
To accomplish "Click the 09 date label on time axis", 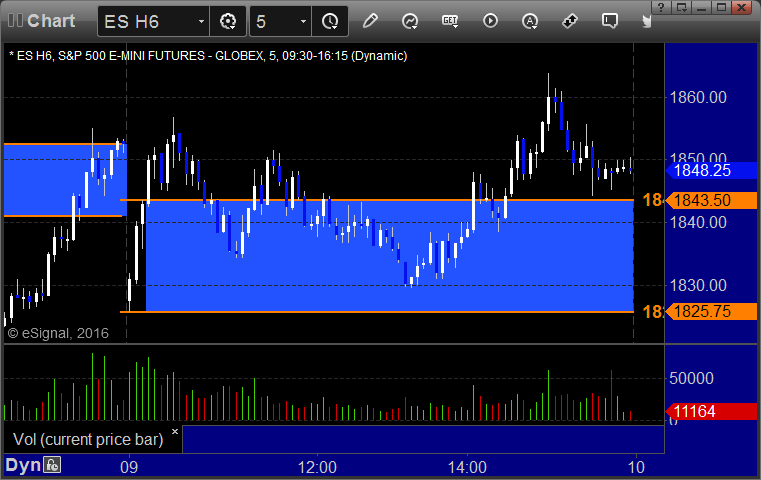I will (x=129, y=467).
